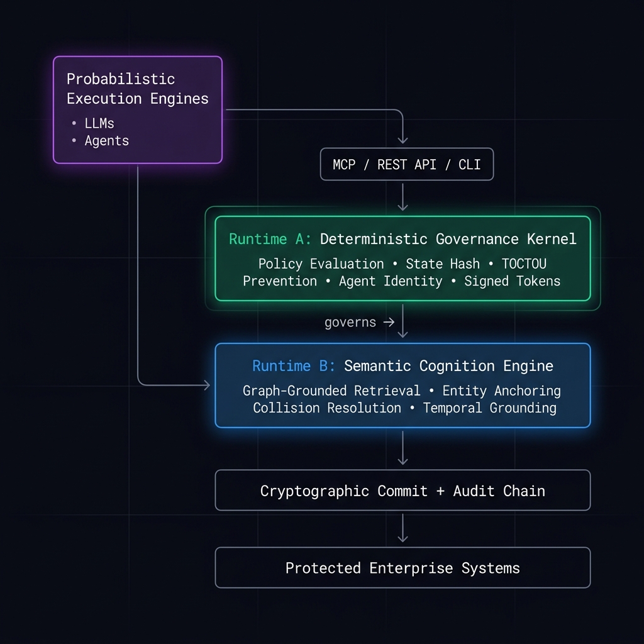Click the Graph-Grounded Retrieval text
Screen dimensions: 644x644
[x=331, y=391]
